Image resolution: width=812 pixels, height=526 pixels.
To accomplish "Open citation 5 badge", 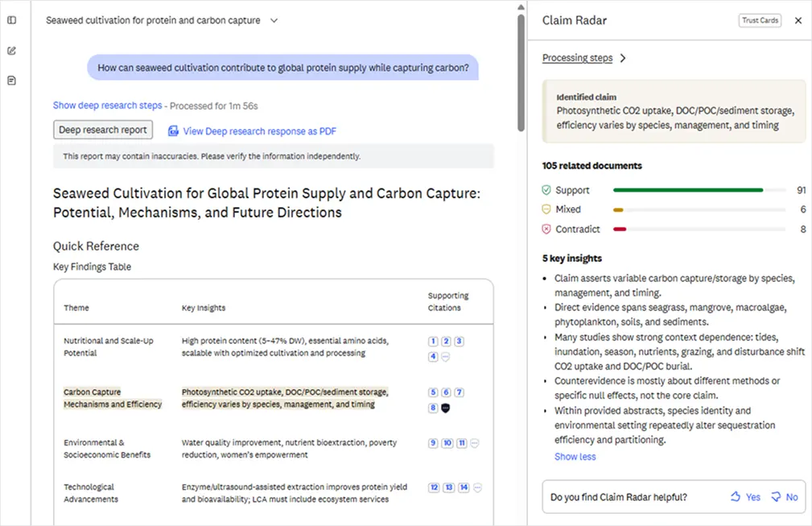I will click(433, 392).
